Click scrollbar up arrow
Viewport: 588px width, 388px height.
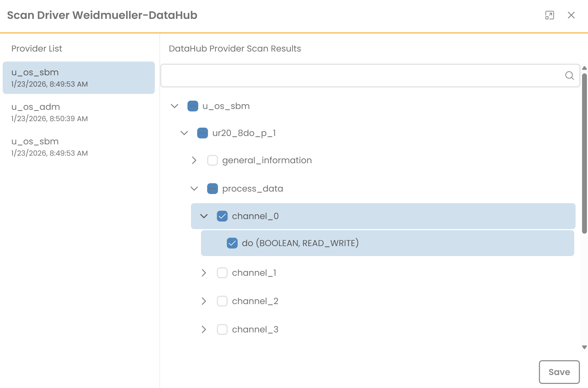(x=584, y=68)
